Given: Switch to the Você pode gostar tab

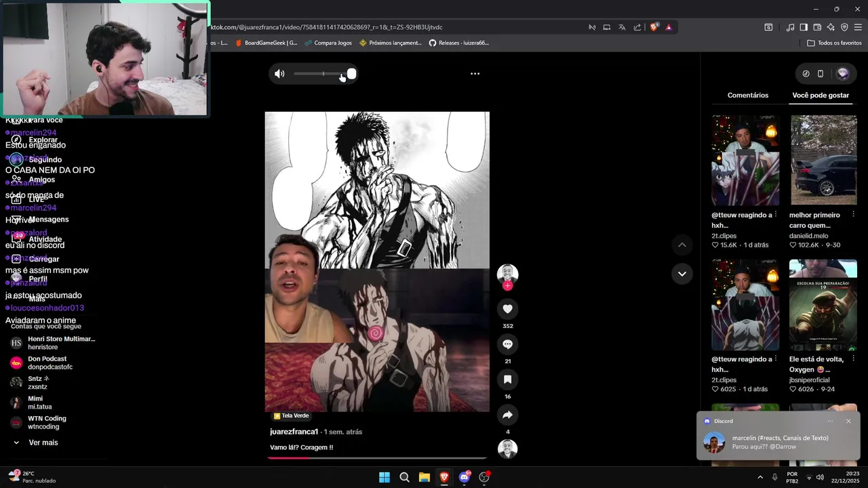Looking at the screenshot, I should coord(821,96).
